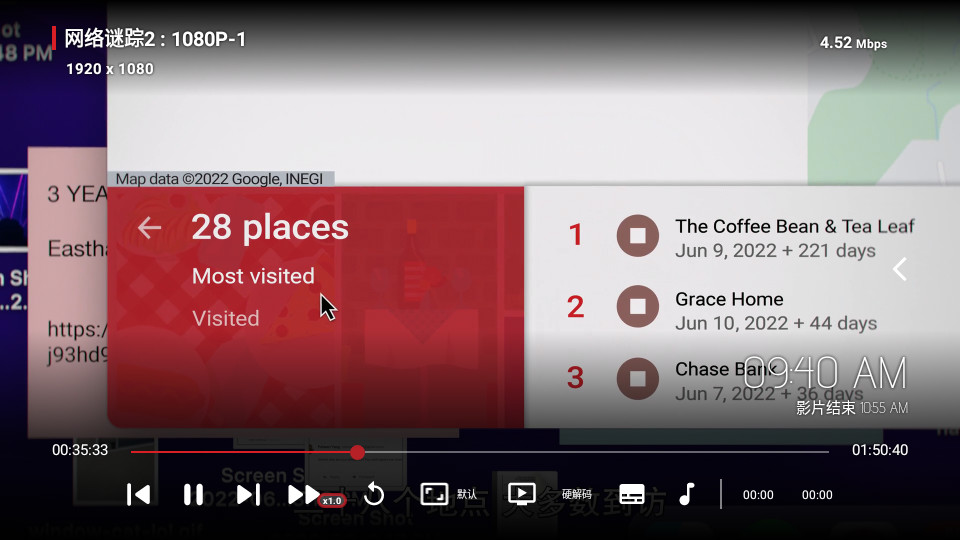960x540 pixels.
Task: Click the x1.0 playback speed badge
Action: click(332, 501)
